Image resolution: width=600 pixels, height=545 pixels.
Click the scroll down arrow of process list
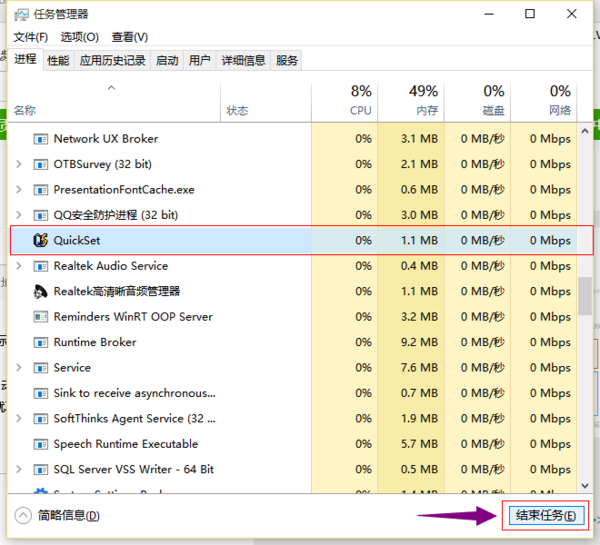click(x=585, y=485)
